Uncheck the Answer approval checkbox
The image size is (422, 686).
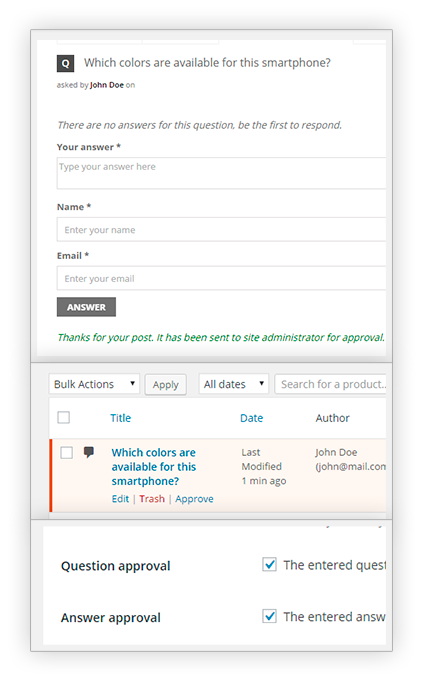[269, 616]
